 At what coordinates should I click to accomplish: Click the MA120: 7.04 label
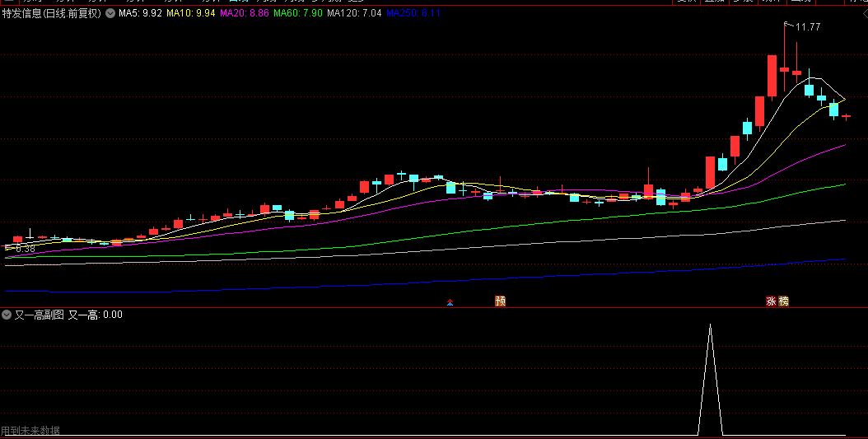coord(354,13)
